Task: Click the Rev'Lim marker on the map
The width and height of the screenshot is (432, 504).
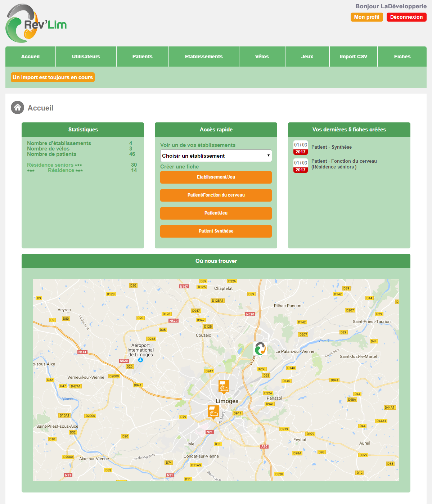Action: [x=260, y=349]
